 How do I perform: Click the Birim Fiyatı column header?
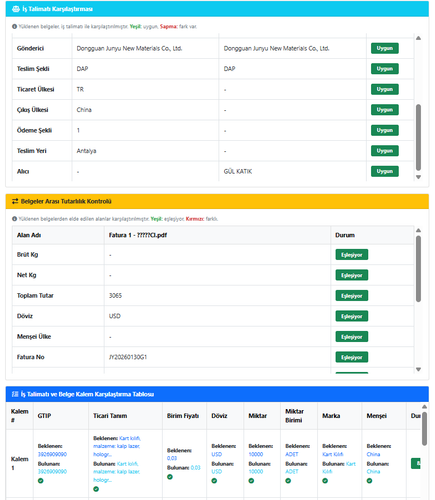[x=183, y=416]
